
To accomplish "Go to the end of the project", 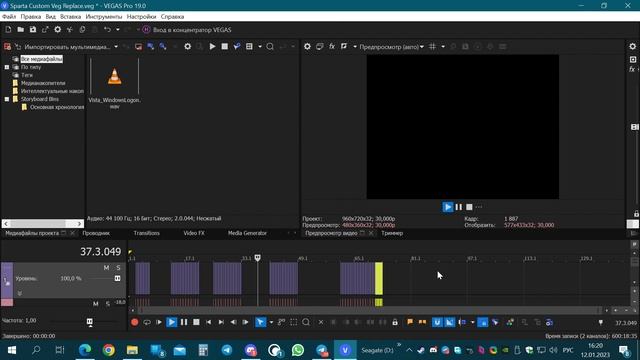I will coord(221,322).
